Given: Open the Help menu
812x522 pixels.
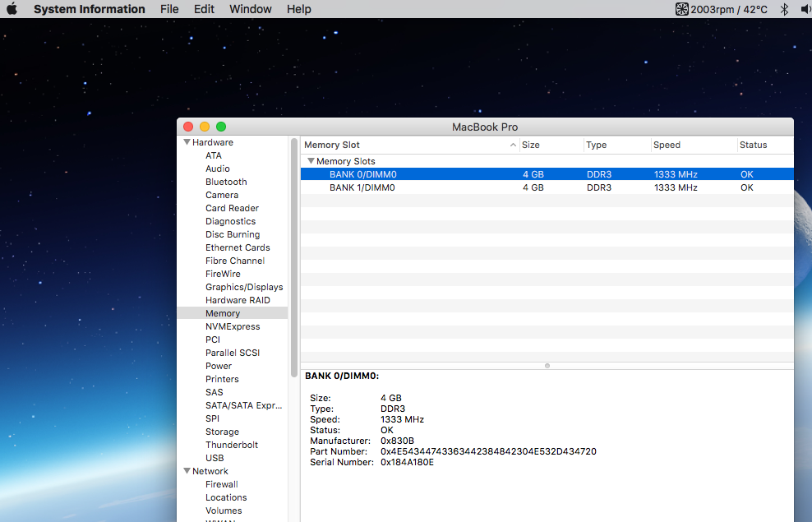Looking at the screenshot, I should 299,9.
